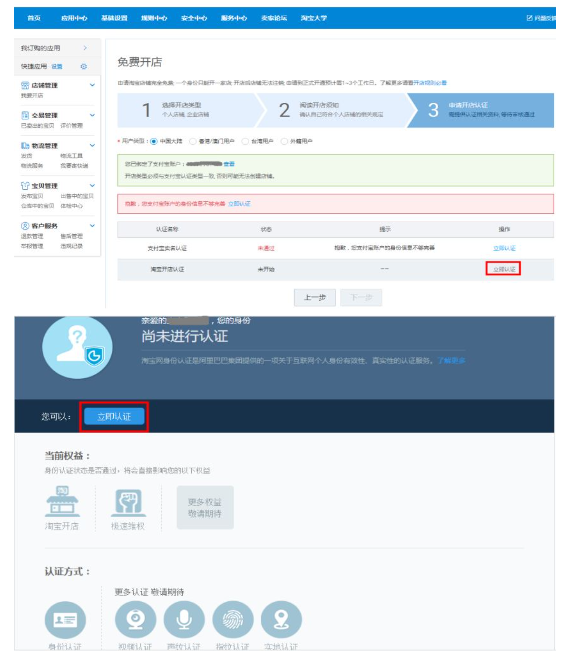Click the 指纹认证 fingerprint icon
The image size is (582, 665).
(x=233, y=620)
